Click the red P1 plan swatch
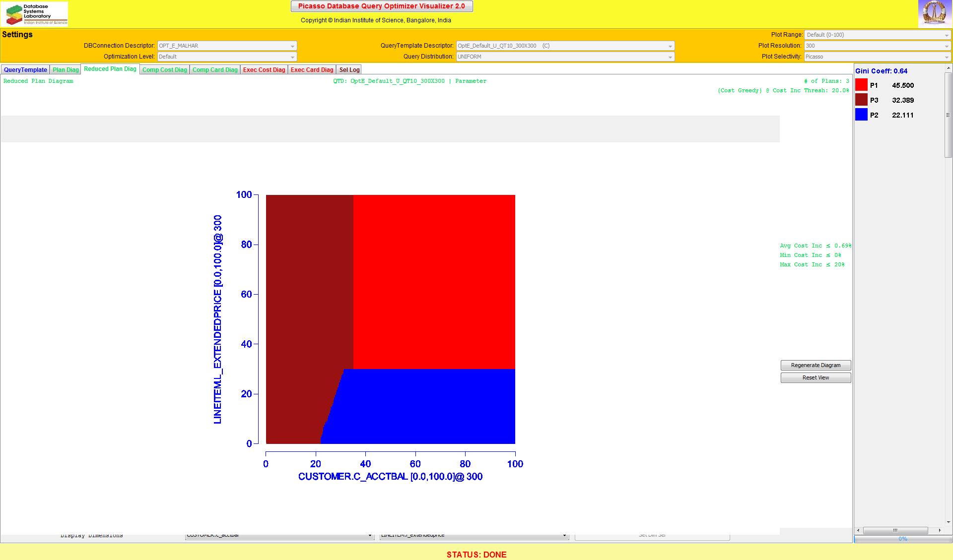The image size is (953, 560). point(861,85)
